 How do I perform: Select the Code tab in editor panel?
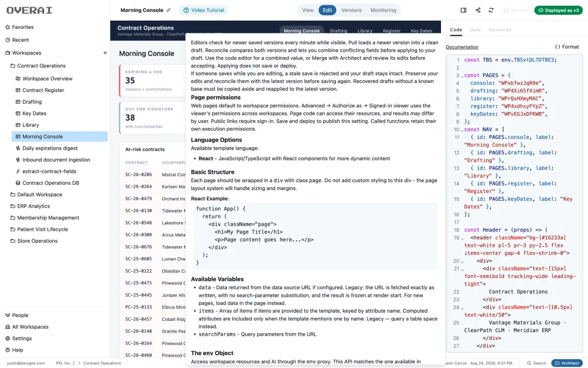(456, 29)
